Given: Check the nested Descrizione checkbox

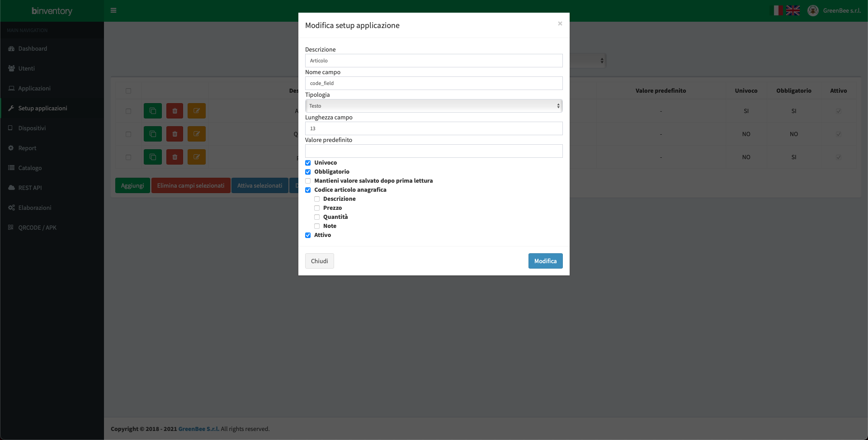Looking at the screenshot, I should pos(317,199).
